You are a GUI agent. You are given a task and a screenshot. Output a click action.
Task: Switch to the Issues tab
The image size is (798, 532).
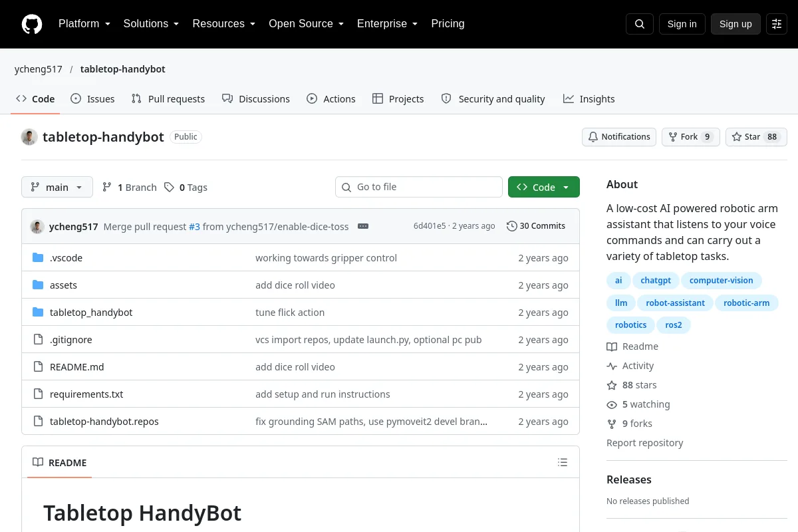pos(92,99)
